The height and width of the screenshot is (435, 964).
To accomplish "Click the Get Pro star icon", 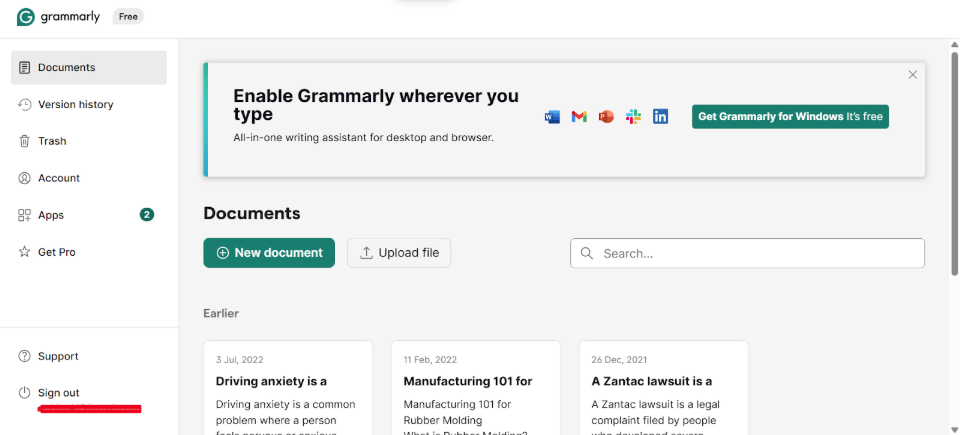I will click(x=25, y=252).
